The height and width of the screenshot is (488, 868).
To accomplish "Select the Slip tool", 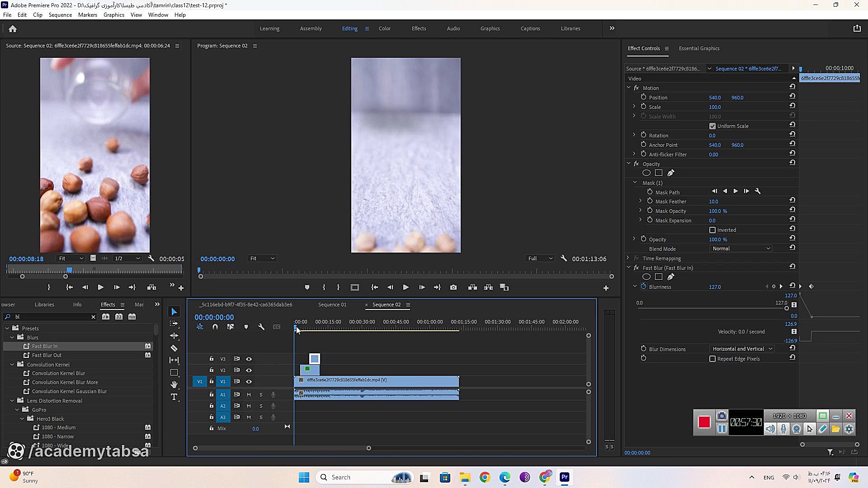I will pos(174,360).
